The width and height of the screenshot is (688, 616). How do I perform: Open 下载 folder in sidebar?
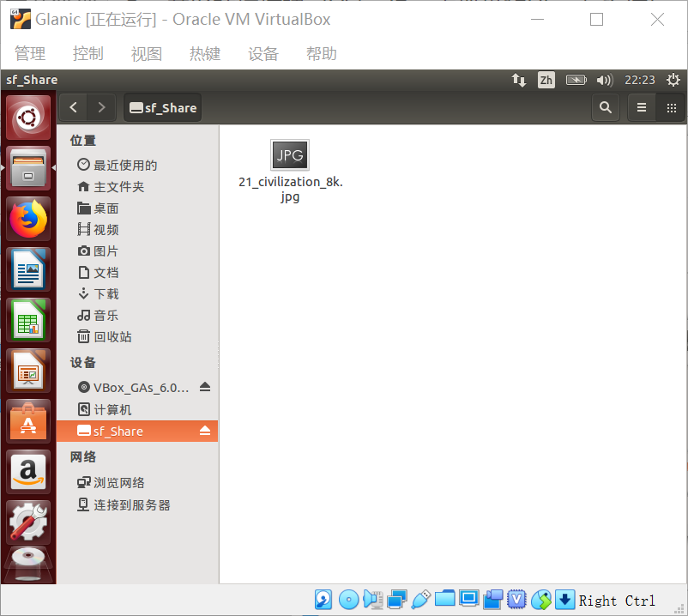[x=137, y=294]
